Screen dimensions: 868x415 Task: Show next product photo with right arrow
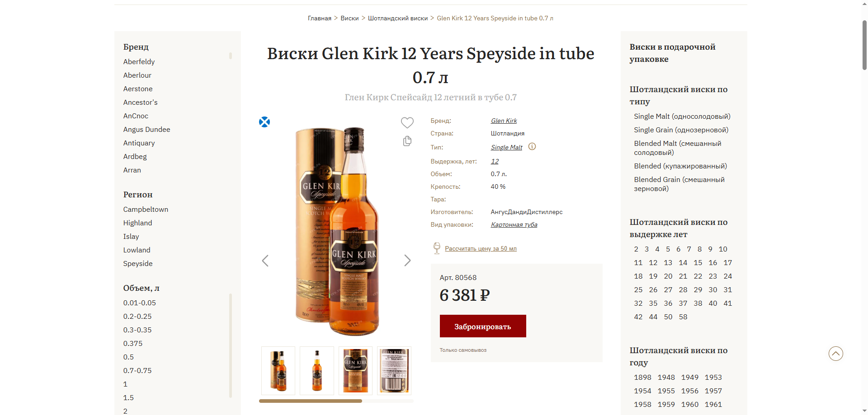(407, 261)
